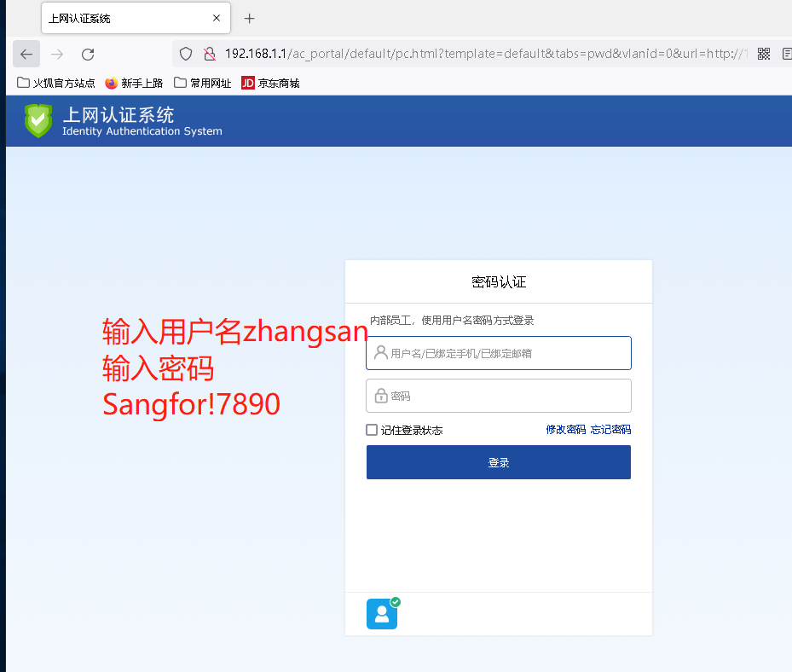Click the browser forward arrow button
792x672 pixels.
(x=57, y=55)
